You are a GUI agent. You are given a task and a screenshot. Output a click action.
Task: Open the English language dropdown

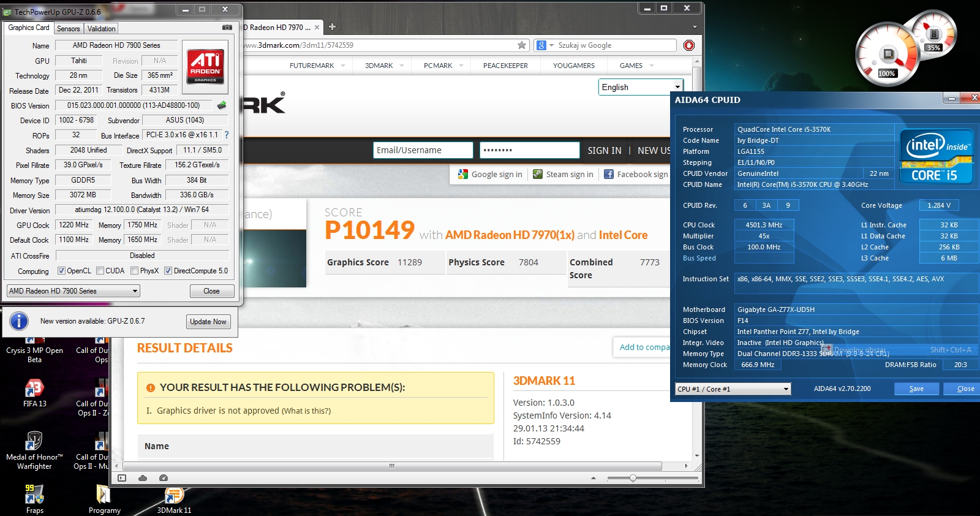(641, 87)
